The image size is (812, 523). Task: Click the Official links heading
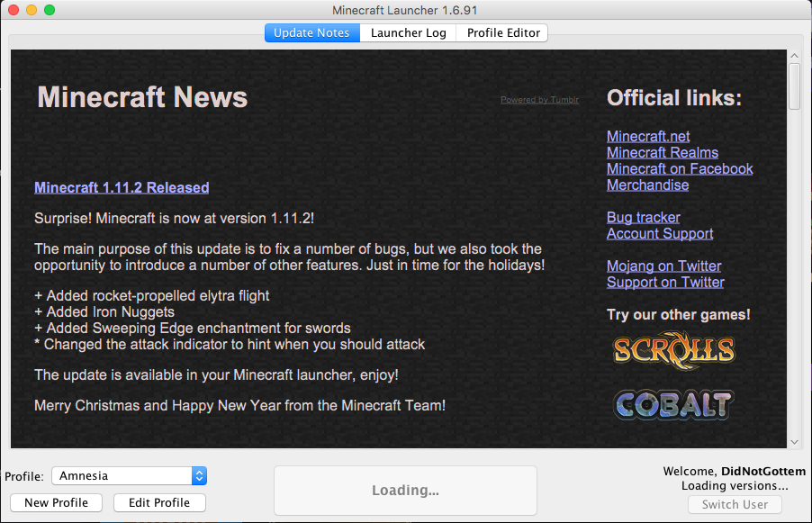tap(674, 98)
